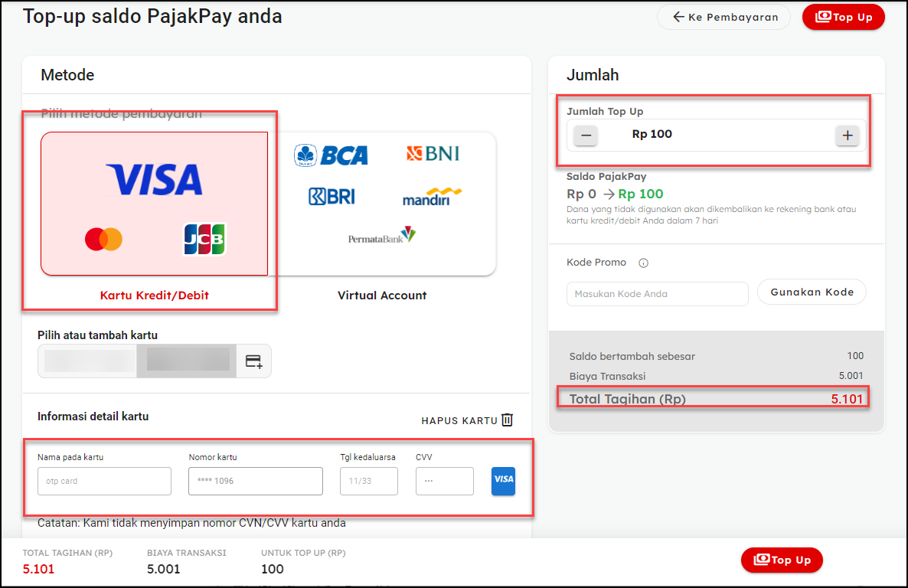
Task: Click the bottom bar total 5.101 value
Action: pyautogui.click(x=39, y=570)
